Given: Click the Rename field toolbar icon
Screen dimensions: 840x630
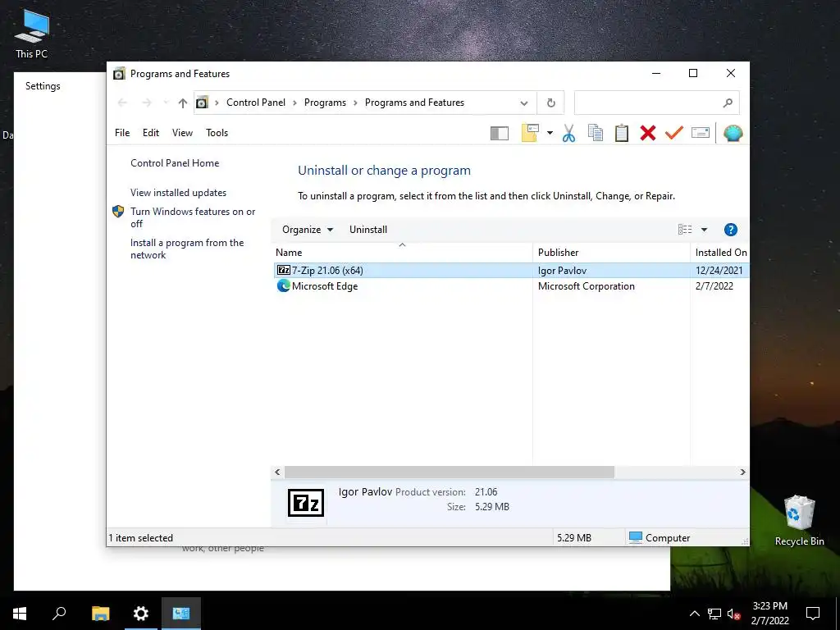Looking at the screenshot, I should click(701, 132).
